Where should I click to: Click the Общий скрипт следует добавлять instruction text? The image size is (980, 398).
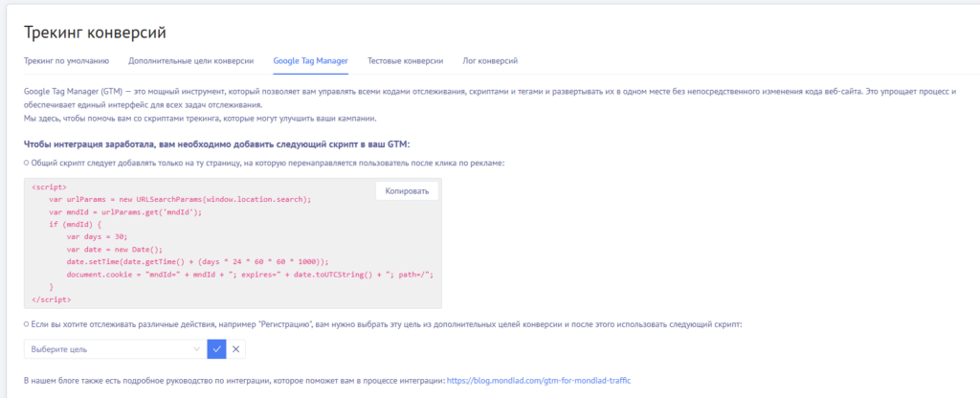coord(268,163)
